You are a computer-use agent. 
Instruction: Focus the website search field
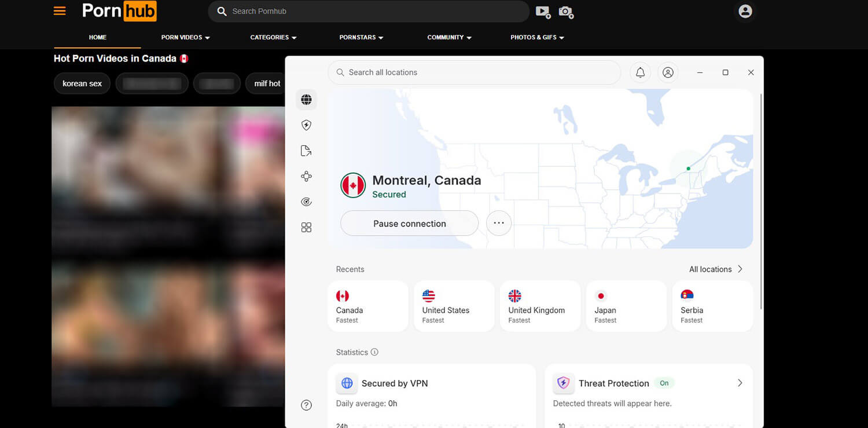click(369, 11)
